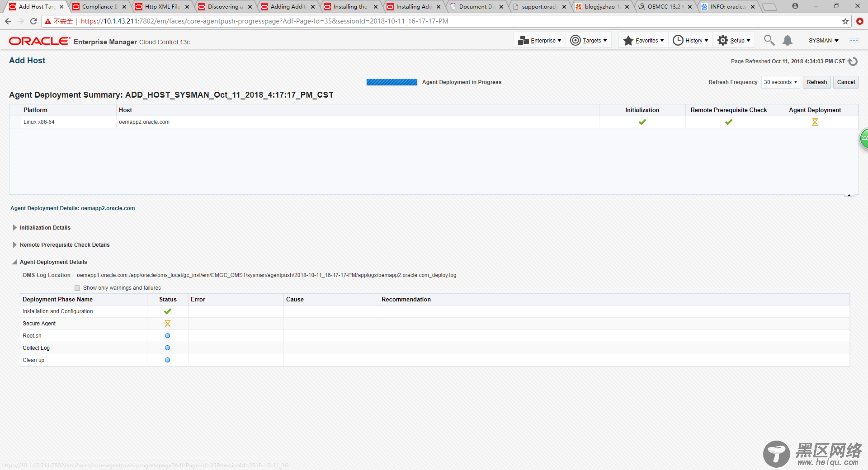Click the Agent Deployment hourglass icon in summary
This screenshot has height=470, width=868.
[815, 122]
